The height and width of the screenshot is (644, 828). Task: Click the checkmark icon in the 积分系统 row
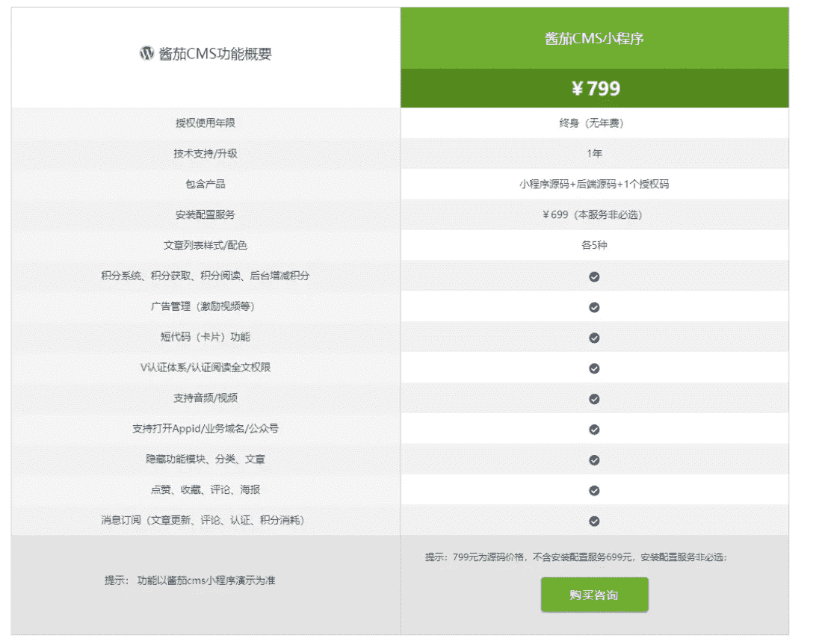(x=594, y=276)
